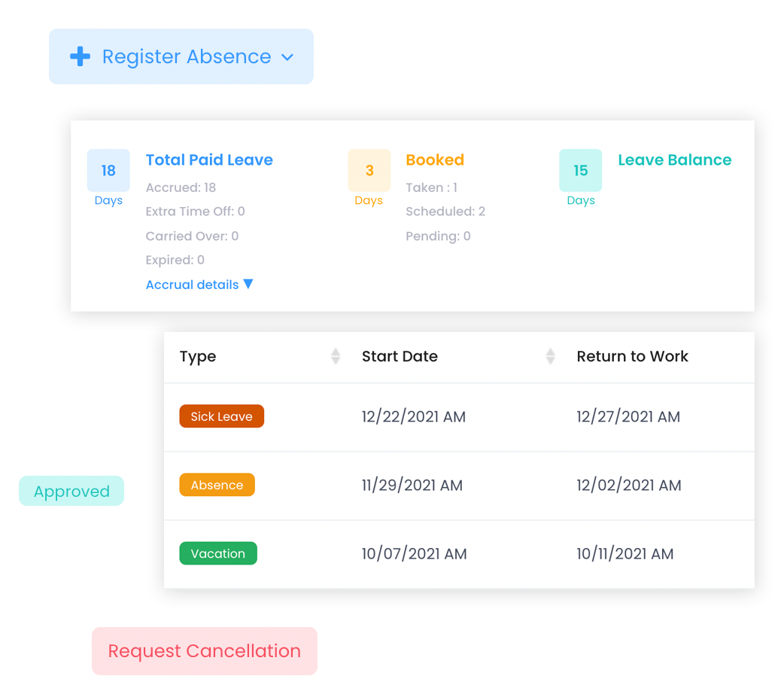
Task: Click the Taken : 1 line
Action: 431,187
